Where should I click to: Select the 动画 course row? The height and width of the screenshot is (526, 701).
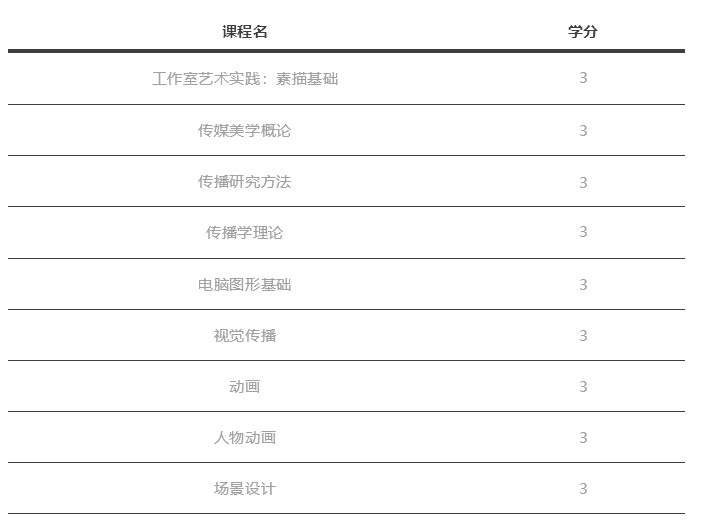click(245, 386)
